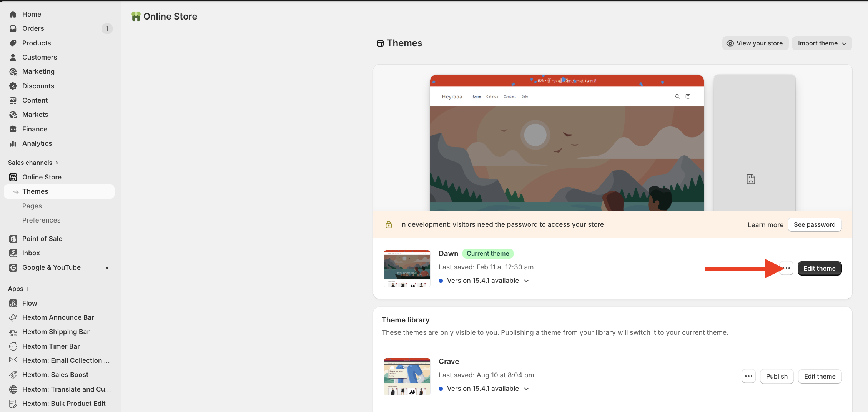Click View your store button
868x412 pixels.
click(755, 43)
